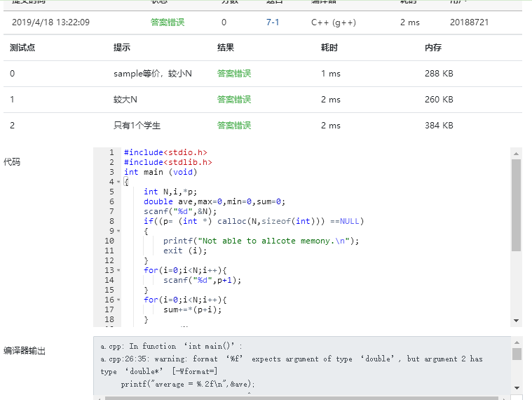Click line number 10 in the gutter
Image resolution: width=532 pixels, height=400 pixels.
click(x=109, y=241)
